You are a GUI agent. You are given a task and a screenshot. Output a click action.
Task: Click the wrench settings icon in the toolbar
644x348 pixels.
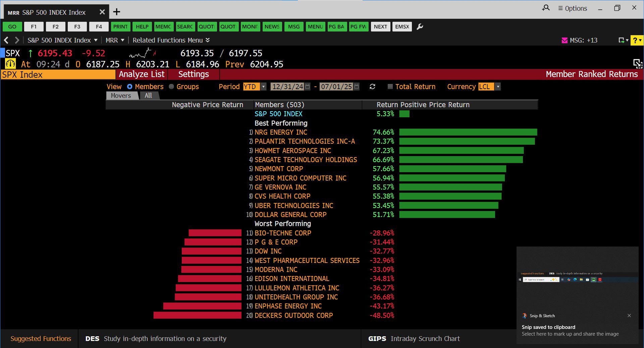pos(420,27)
